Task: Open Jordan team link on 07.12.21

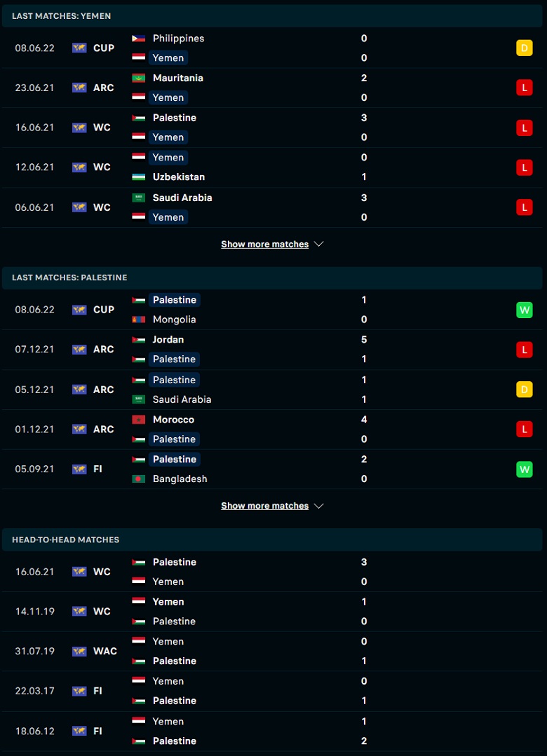Action: pyautogui.click(x=168, y=339)
